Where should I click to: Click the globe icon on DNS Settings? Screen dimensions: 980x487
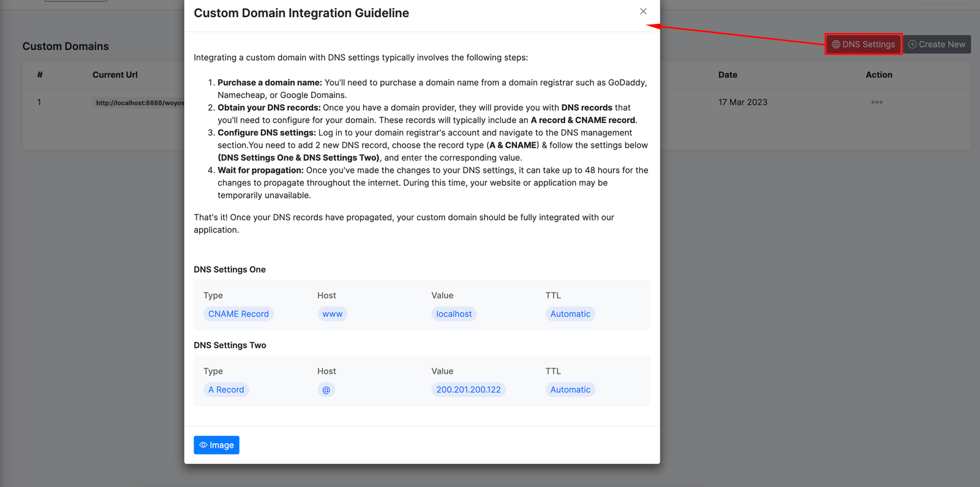pos(835,45)
